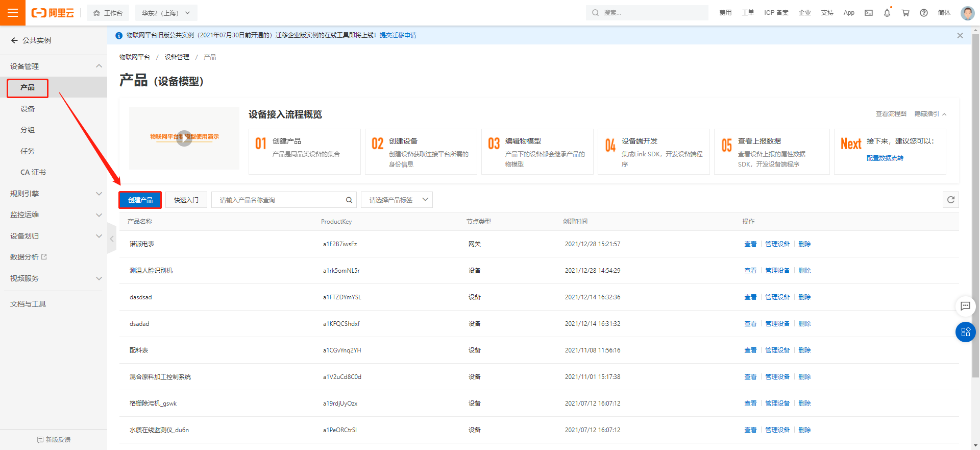Open the 请选择产品标签 dropdown

click(397, 200)
